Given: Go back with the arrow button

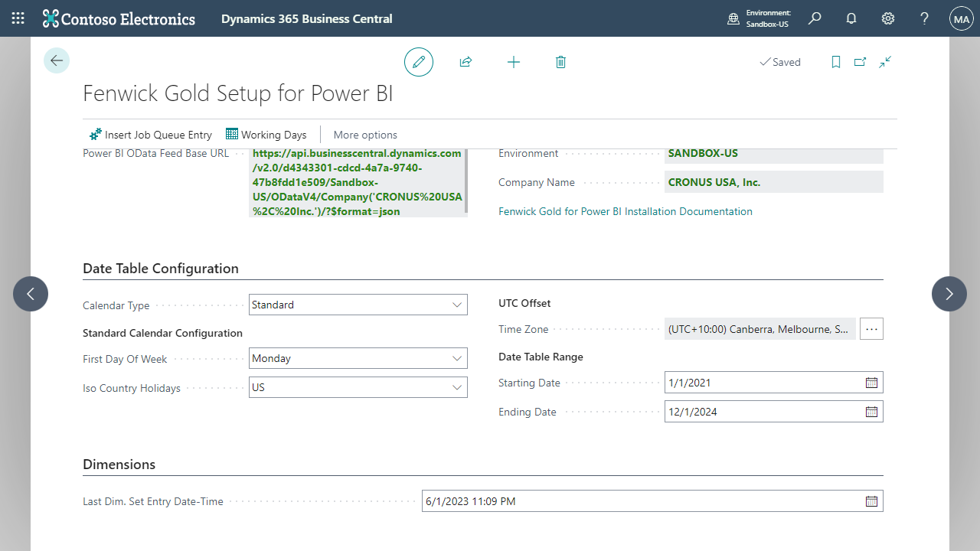Looking at the screenshot, I should 57,60.
